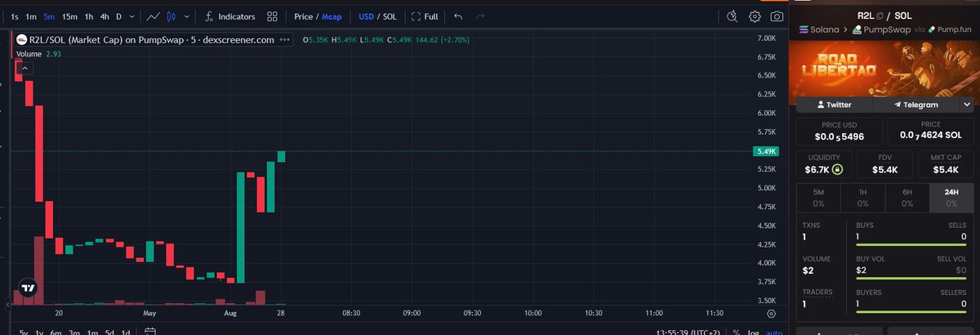Image resolution: width=980 pixels, height=335 pixels.
Task: Select the 1d date range
Action: (x=126, y=332)
